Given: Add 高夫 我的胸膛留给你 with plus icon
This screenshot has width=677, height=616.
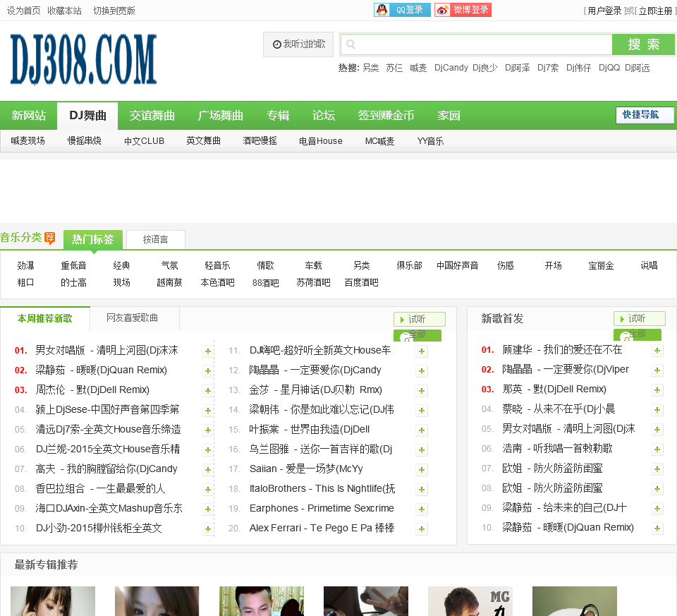Looking at the screenshot, I should click(207, 469).
